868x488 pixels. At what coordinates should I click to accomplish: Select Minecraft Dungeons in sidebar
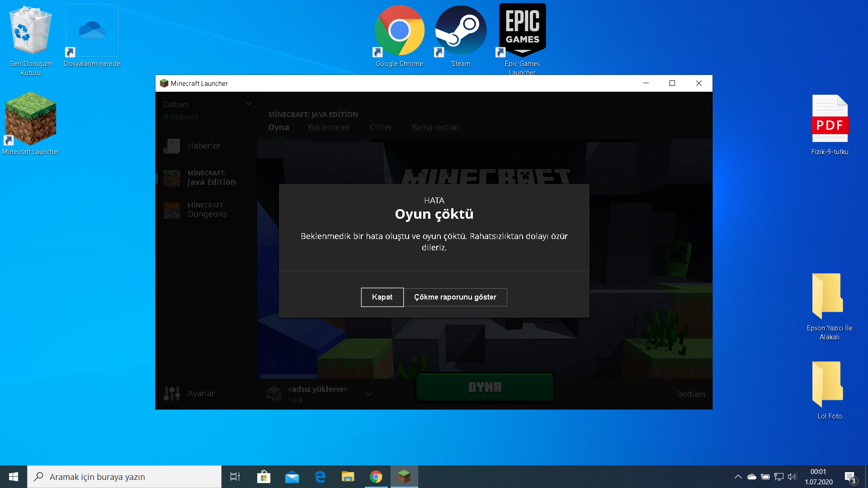tap(207, 210)
